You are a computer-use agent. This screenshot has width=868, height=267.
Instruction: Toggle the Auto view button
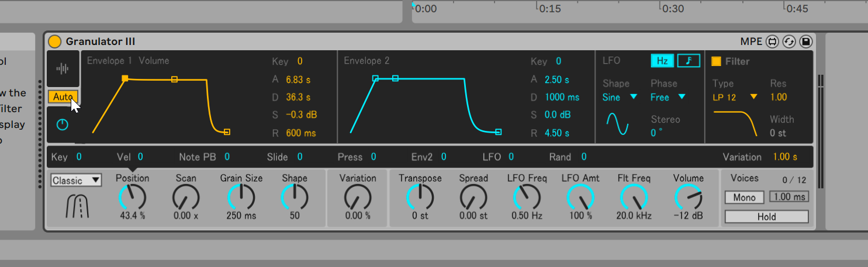(63, 97)
